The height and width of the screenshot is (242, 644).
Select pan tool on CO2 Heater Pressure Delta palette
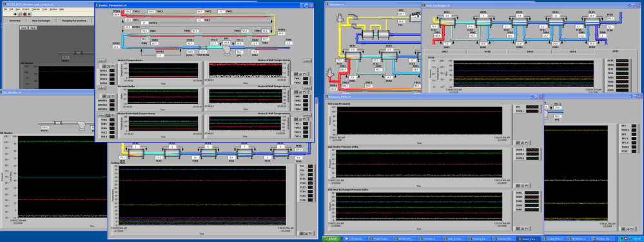tap(527, 186)
